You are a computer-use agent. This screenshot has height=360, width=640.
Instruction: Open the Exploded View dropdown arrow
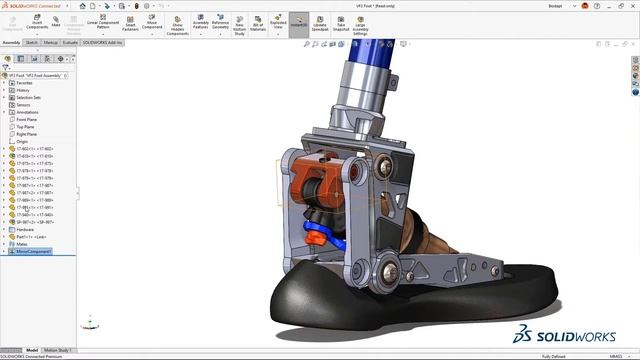(278, 34)
